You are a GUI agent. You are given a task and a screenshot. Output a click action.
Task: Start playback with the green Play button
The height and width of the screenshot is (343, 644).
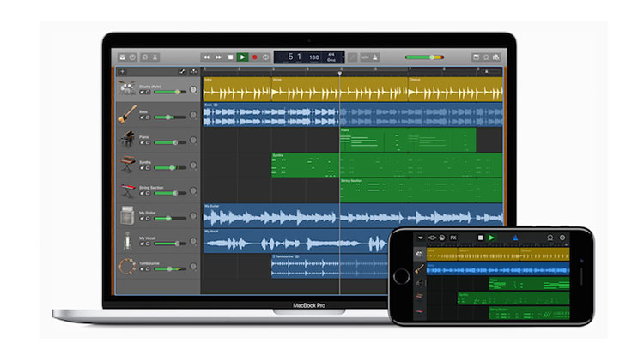click(x=242, y=57)
